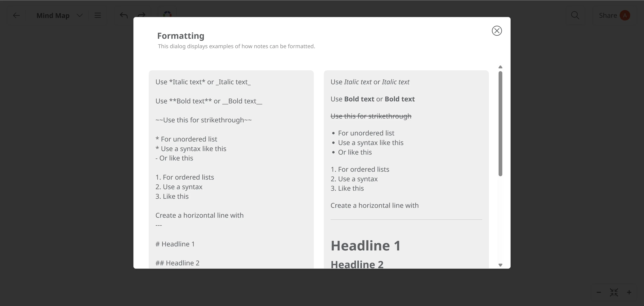Zoom in with the plus icon

[629, 292]
